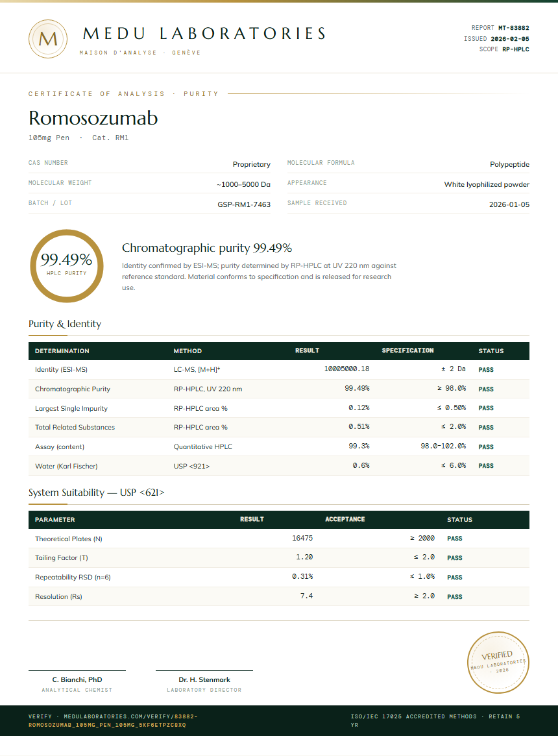Click the Water (Karl Fischer) row label
The image size is (558, 756).
pos(66,466)
